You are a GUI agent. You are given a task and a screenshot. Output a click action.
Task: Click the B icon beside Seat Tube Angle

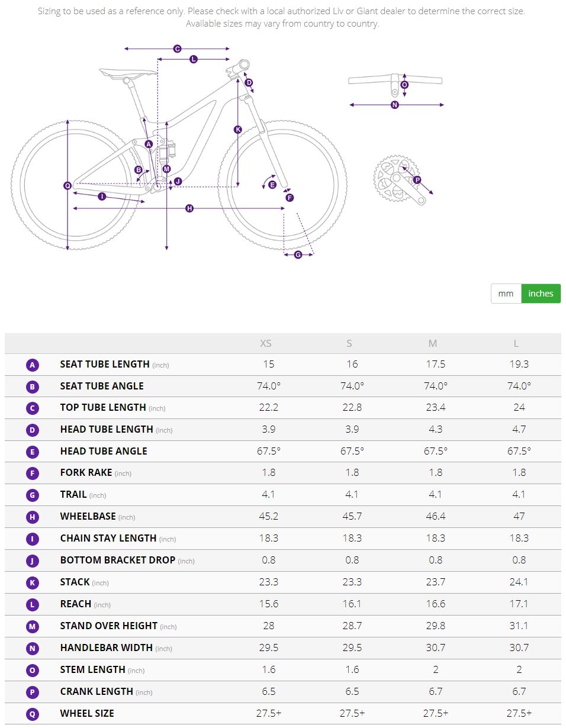[33, 387]
